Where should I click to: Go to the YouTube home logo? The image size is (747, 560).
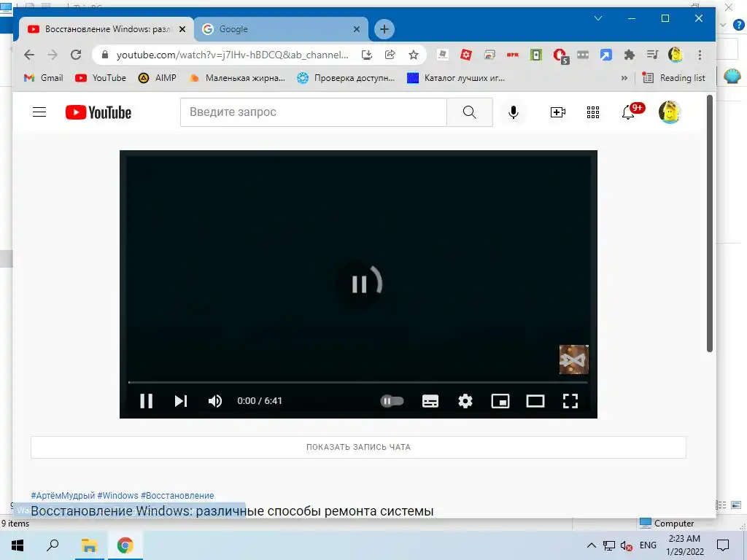[x=98, y=112]
